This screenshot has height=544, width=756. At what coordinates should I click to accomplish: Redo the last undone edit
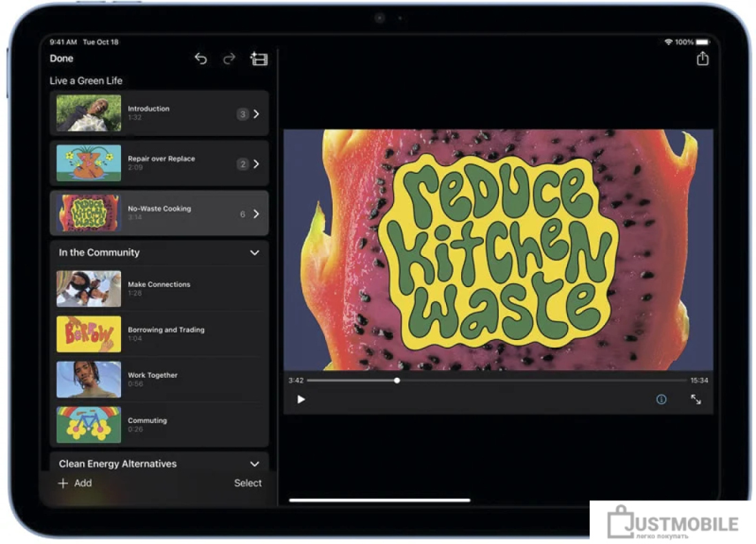pos(229,59)
